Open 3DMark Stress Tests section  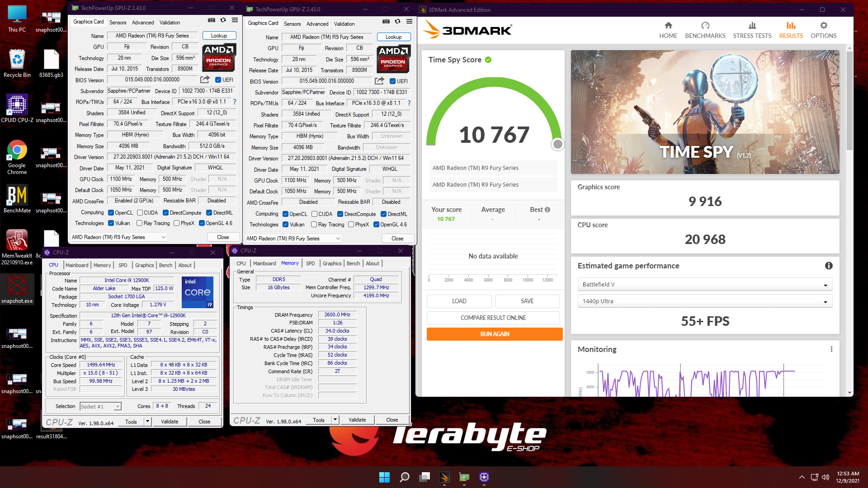click(x=752, y=30)
